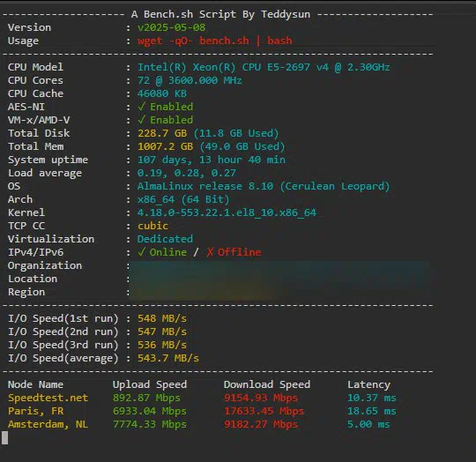
Task: Click the 17633.45 Mbps download speed value
Action: 264,411
